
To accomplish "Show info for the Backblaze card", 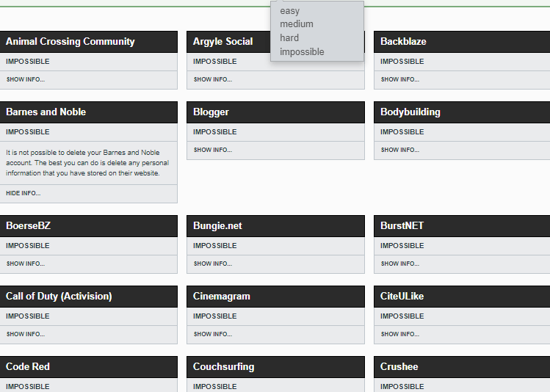I will tap(400, 79).
